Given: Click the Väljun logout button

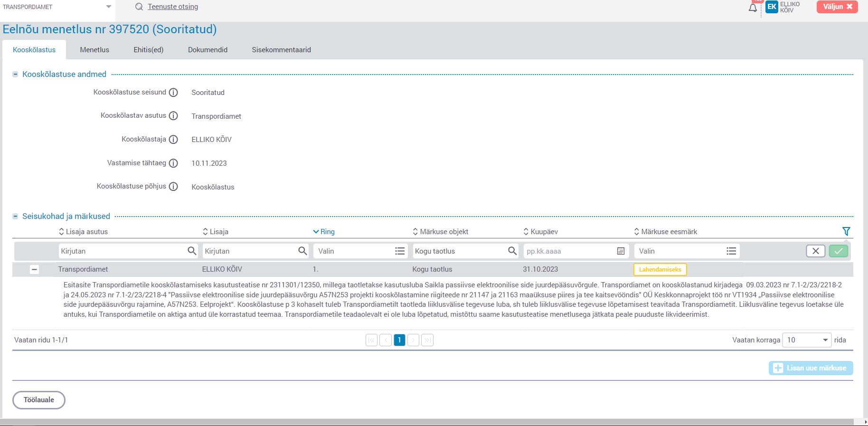Looking at the screenshot, I should click(x=837, y=7).
